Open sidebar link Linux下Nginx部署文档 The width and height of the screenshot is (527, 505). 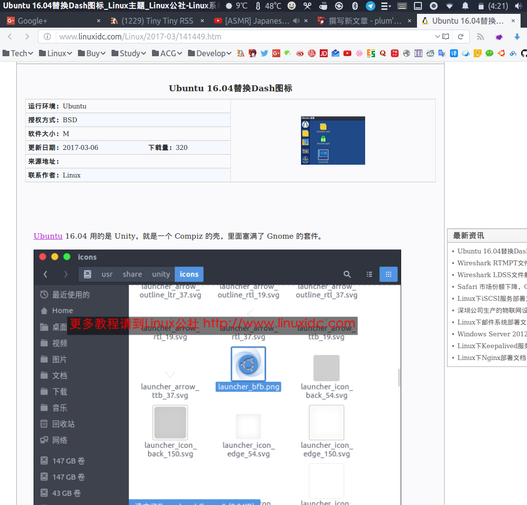(492, 357)
